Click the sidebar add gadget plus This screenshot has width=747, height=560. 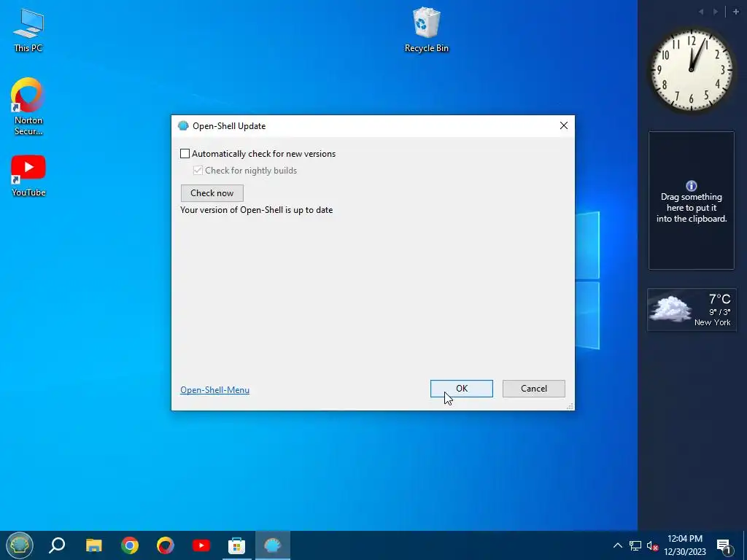pyautogui.click(x=735, y=12)
